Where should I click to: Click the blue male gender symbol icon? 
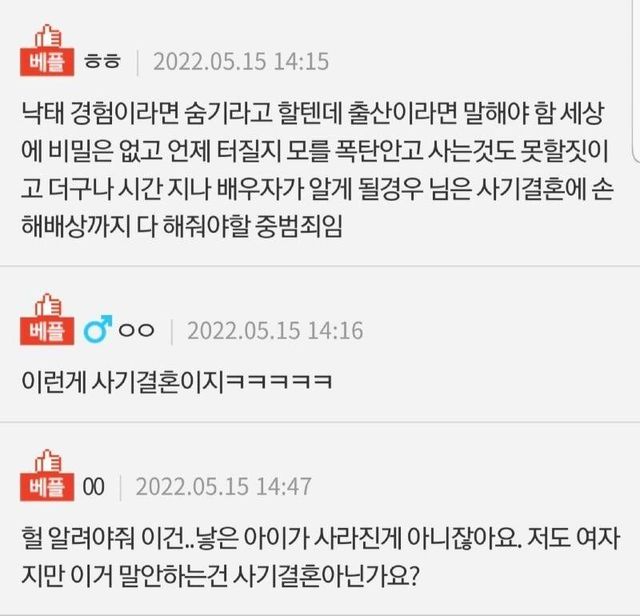[x=98, y=328]
